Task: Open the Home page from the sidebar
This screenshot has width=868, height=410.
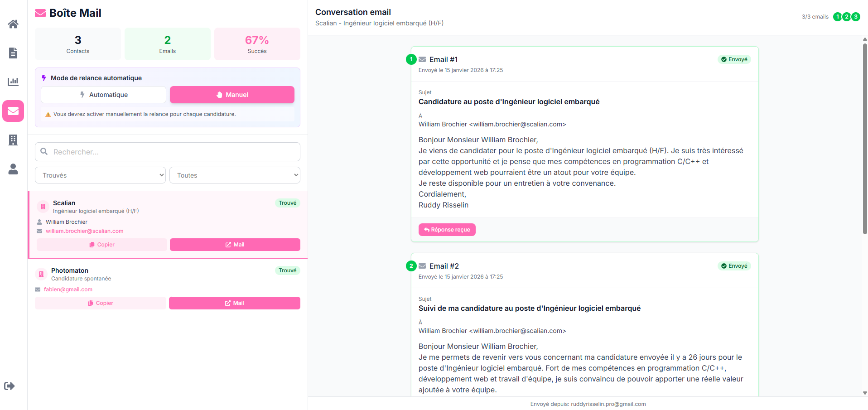Action: (x=13, y=24)
